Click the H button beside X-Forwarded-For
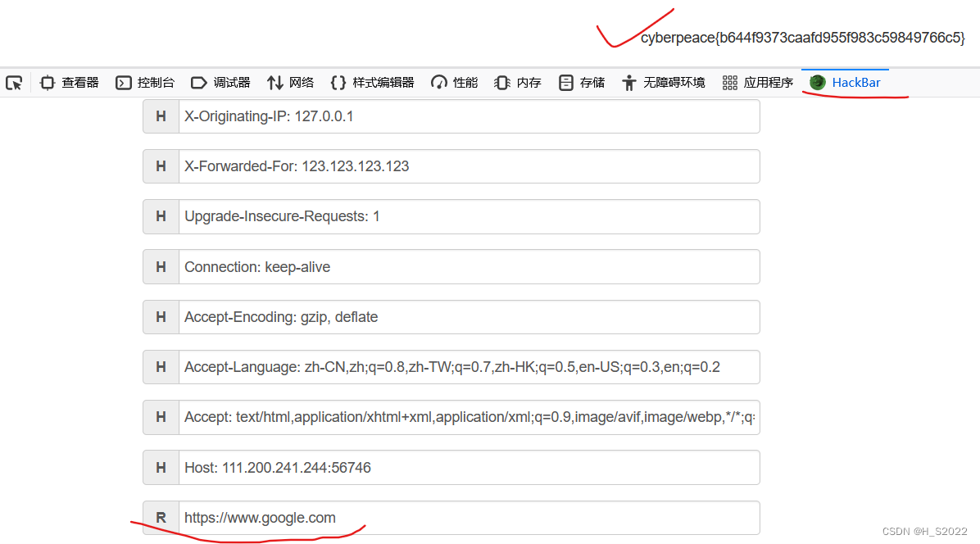This screenshot has width=980, height=544. 161,166
